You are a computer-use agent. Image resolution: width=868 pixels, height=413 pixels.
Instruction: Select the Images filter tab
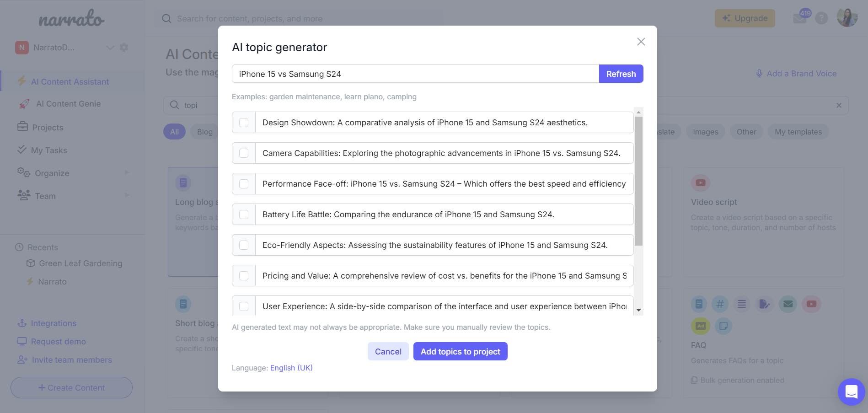click(705, 132)
